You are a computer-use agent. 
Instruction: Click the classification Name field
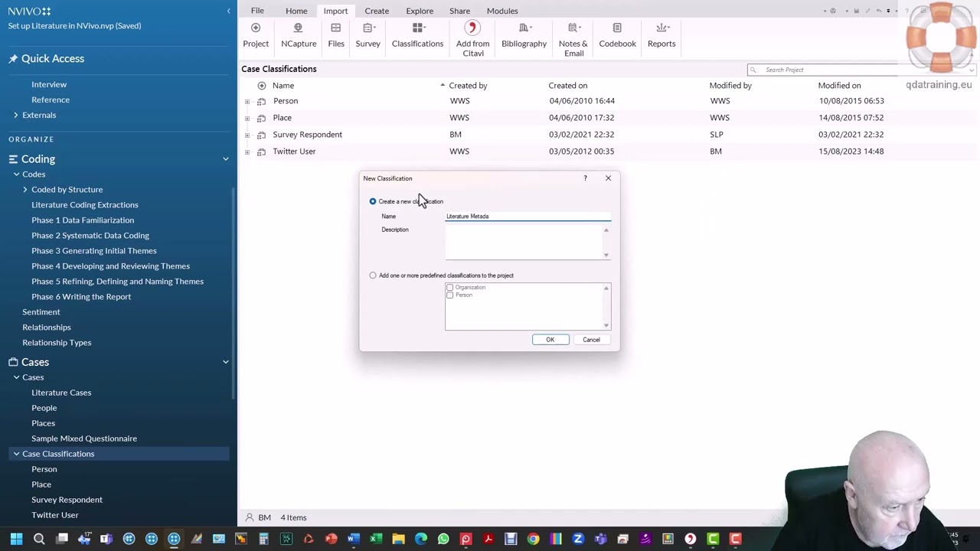point(528,217)
